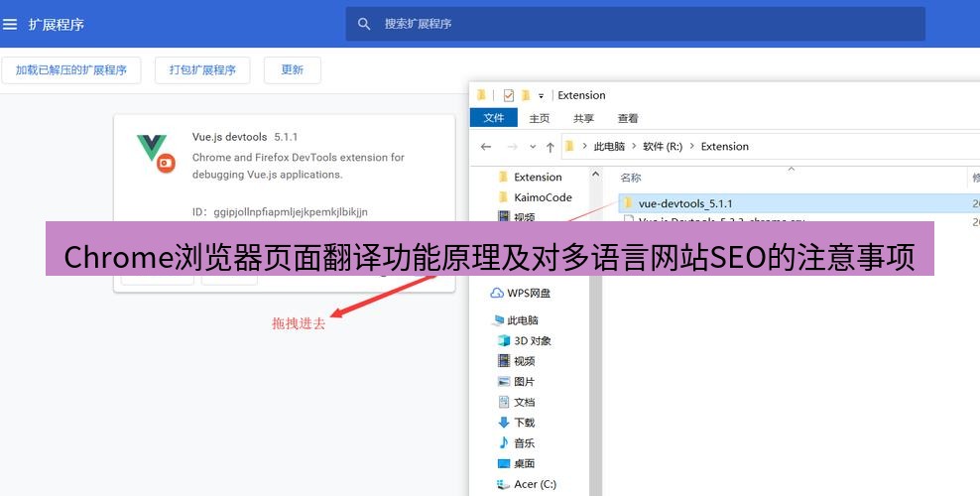Click the Desktop icon beside 桌面
The width and height of the screenshot is (980, 496).
[504, 463]
